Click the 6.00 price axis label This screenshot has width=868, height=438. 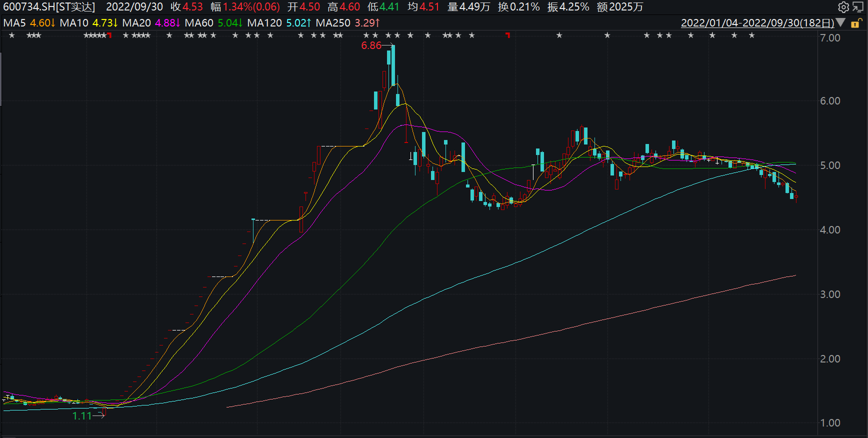(830, 101)
